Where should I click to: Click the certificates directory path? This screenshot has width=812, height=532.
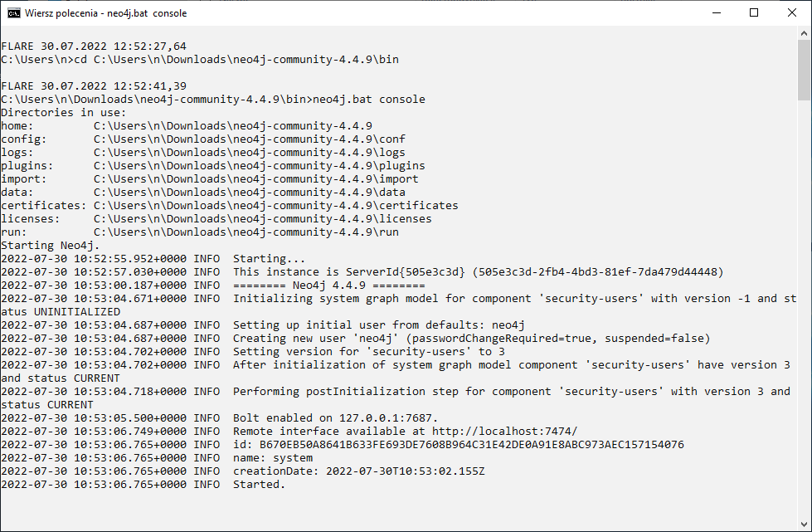(276, 205)
